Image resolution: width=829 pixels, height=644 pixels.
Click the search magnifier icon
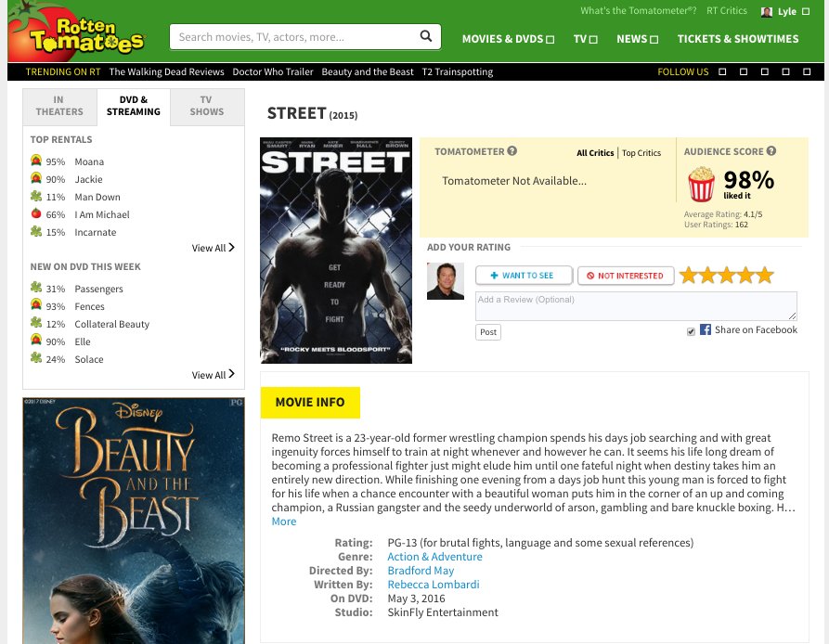[425, 36]
